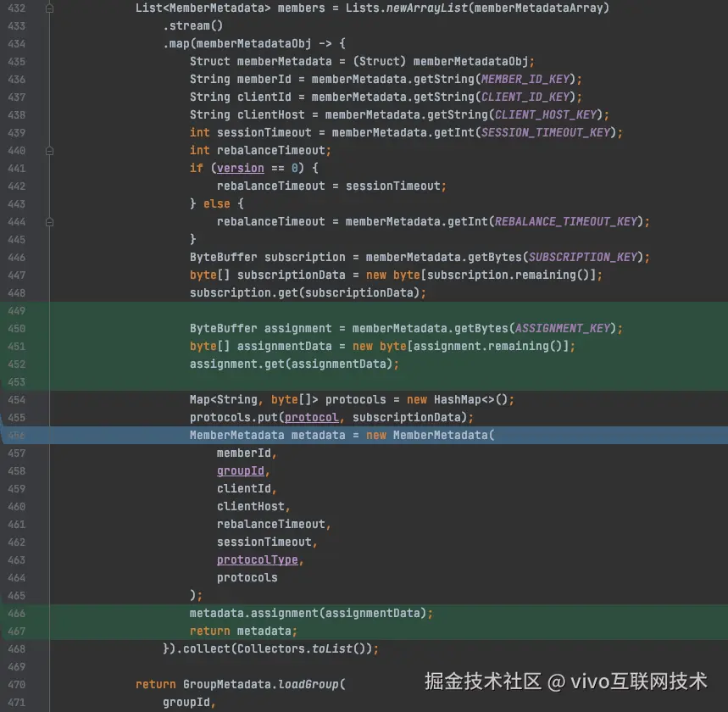Click '(Struct)' cast on line 435

(x=380, y=61)
